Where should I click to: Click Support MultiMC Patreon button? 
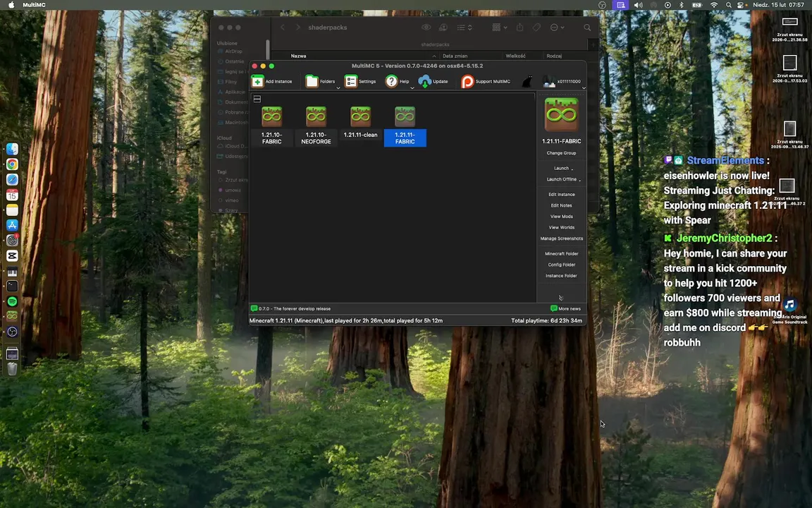485,81
